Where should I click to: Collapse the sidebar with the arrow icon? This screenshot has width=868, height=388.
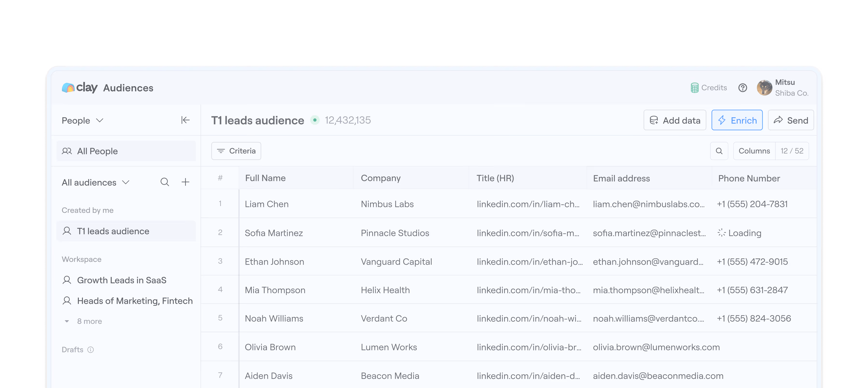185,120
